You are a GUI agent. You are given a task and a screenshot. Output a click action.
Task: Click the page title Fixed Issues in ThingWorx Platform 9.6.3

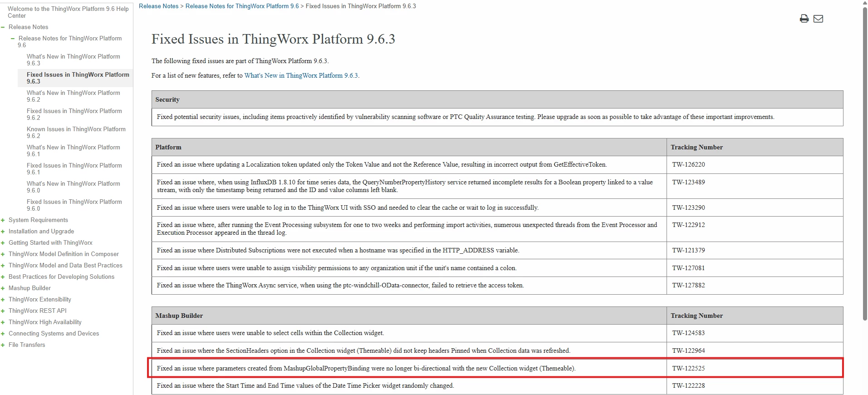point(273,39)
